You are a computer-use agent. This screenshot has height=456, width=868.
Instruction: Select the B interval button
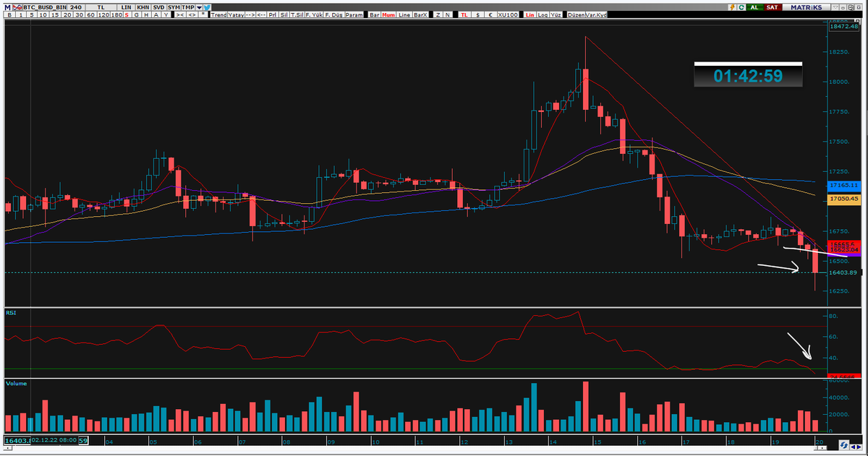coord(9,15)
